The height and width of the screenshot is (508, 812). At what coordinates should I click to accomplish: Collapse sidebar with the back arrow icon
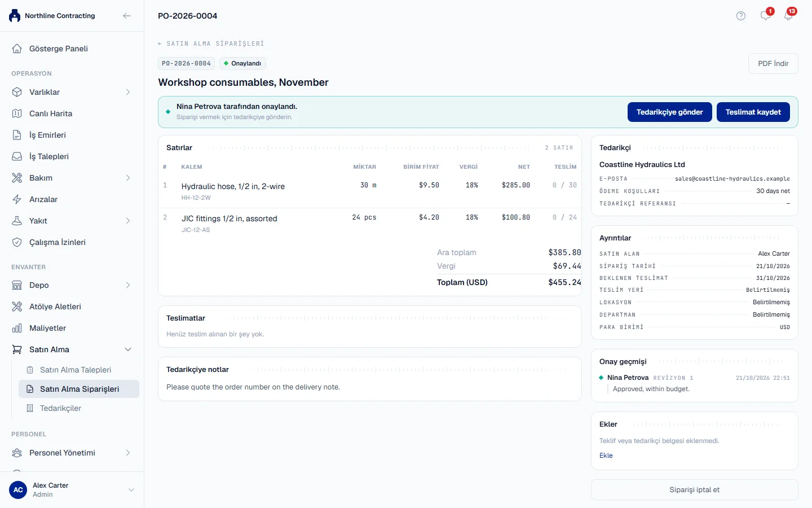pos(127,16)
